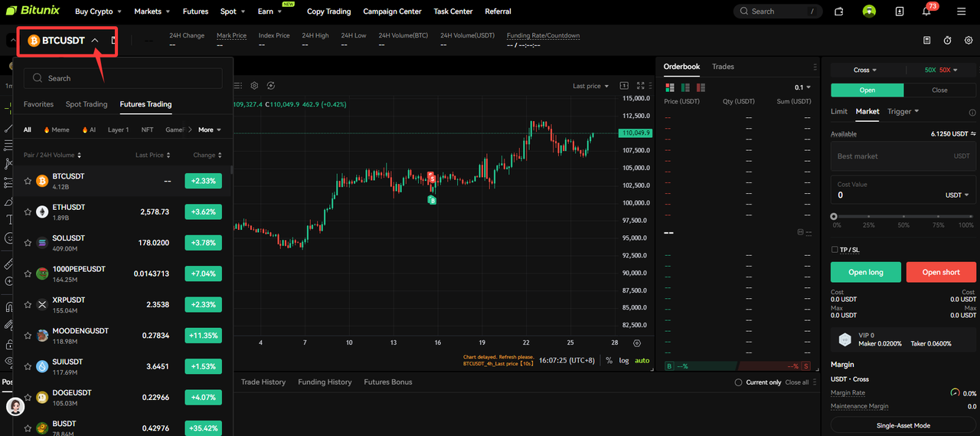Expand the Earn menu

[269, 11]
